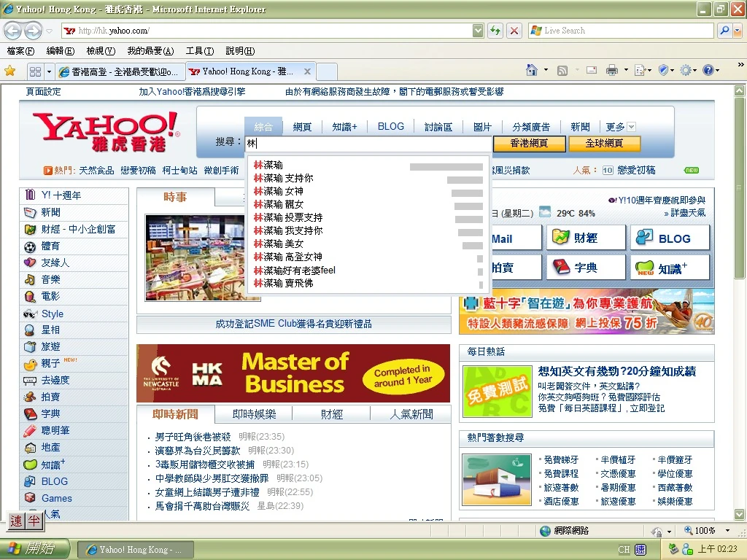Close the Yahoo! Hong Kong tab
The image size is (747, 560).
[x=307, y=71]
